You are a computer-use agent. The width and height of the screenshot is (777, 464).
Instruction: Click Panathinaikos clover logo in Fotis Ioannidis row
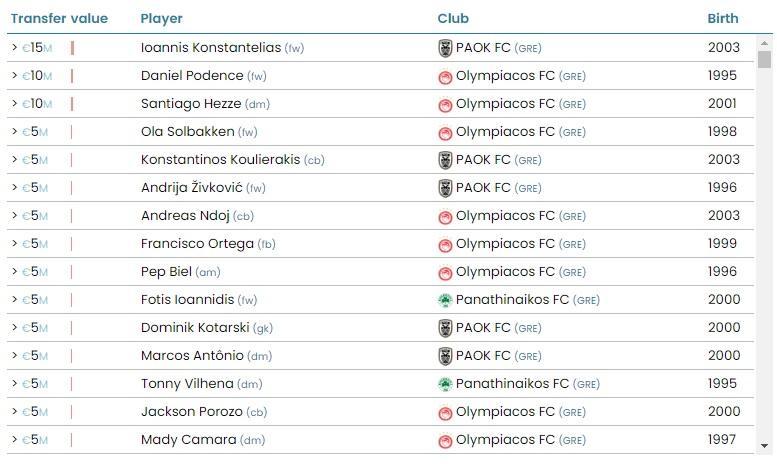445,300
